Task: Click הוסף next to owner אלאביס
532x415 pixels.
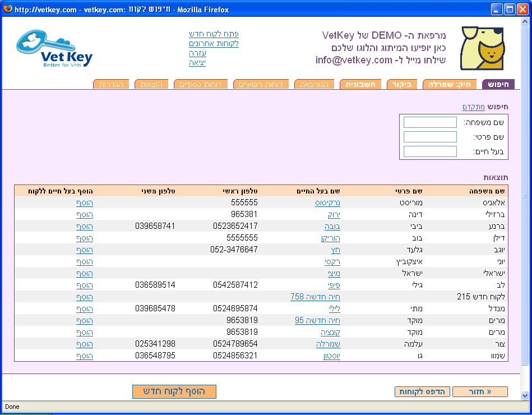Action: point(84,202)
